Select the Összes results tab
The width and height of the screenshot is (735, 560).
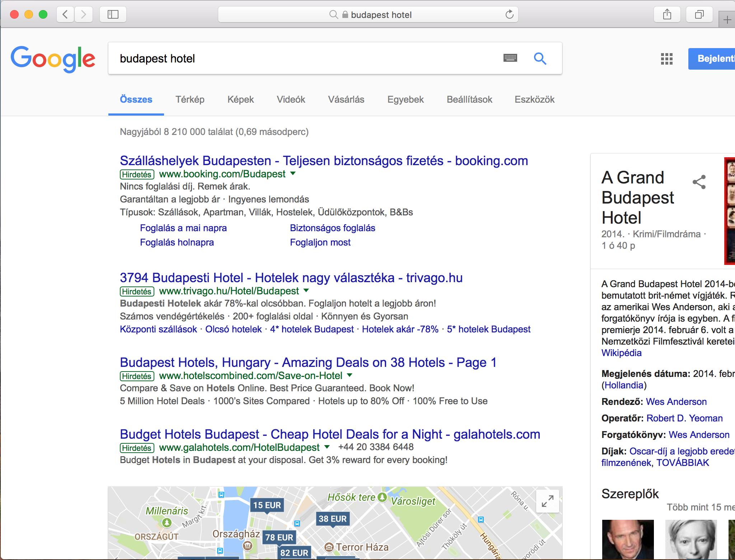pyautogui.click(x=136, y=99)
